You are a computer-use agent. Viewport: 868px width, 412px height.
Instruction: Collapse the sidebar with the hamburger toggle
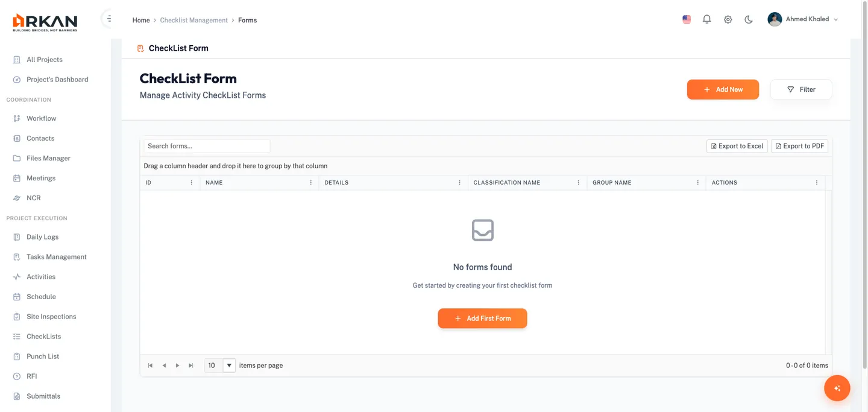tap(108, 18)
